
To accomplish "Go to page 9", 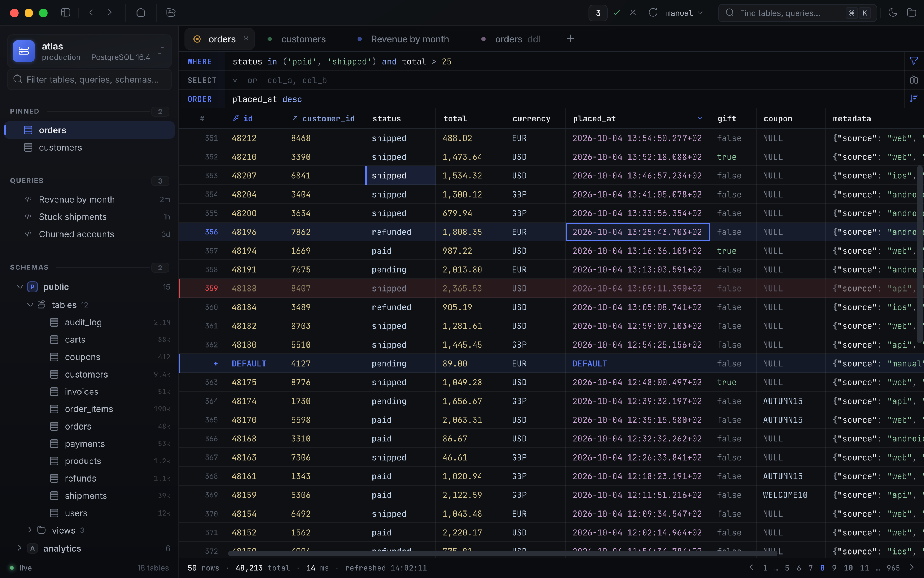I will click(x=834, y=568).
